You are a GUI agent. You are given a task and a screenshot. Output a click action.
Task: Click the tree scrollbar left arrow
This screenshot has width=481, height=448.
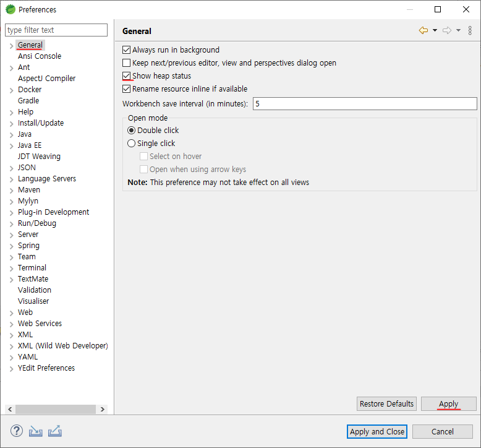click(10, 409)
